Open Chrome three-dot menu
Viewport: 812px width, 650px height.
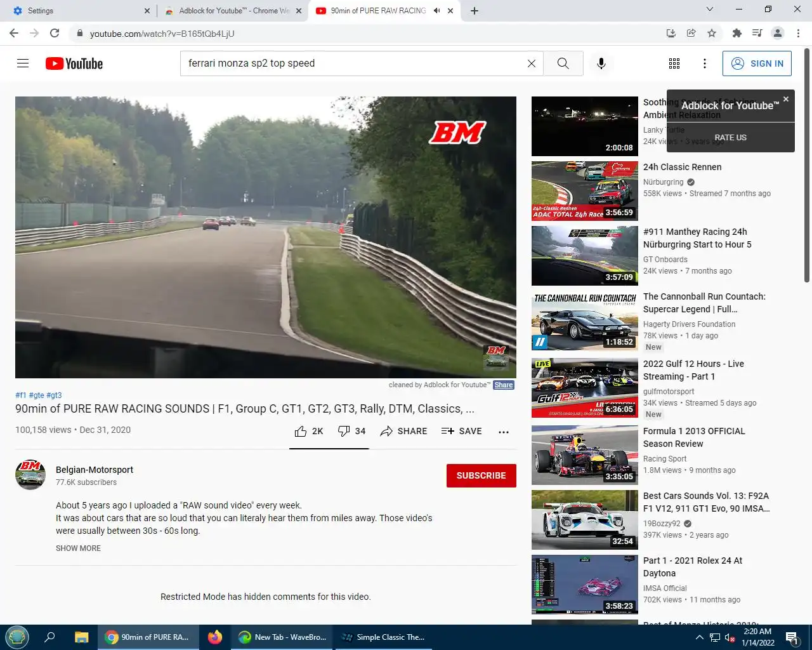point(799,33)
